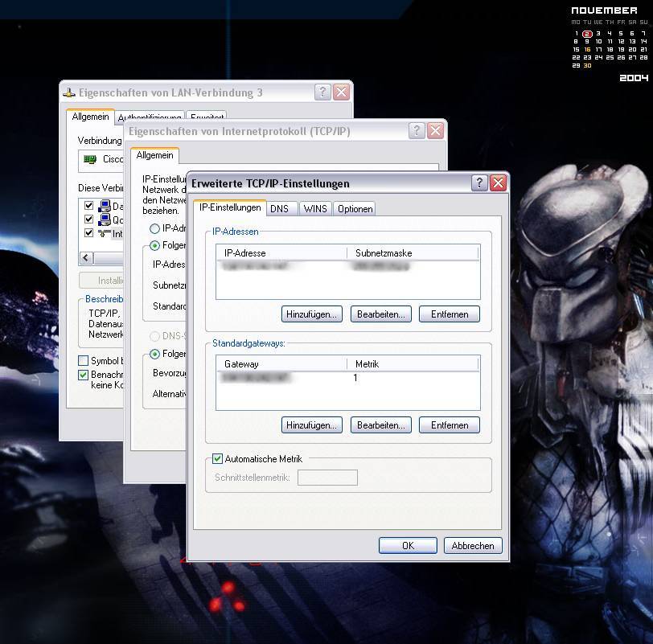Click Hinzufügen under IP-Adressen
Viewport: 653px width, 644px height.
(311, 314)
